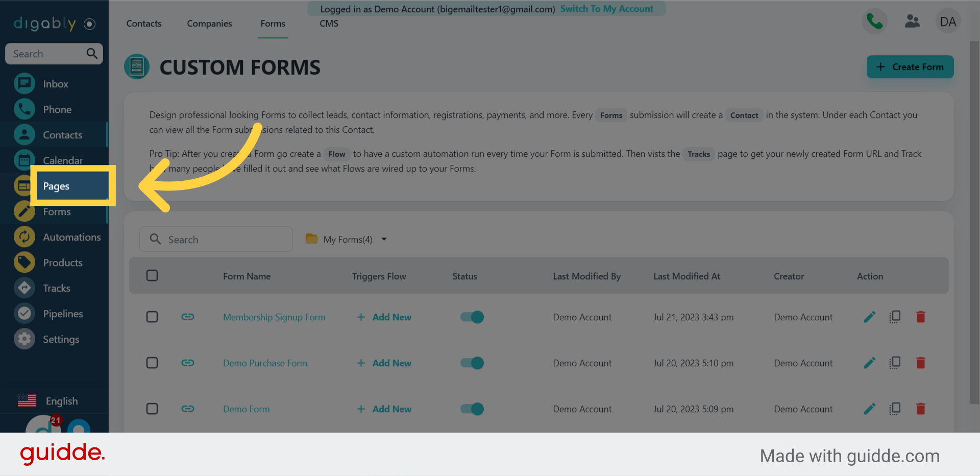Select the Demo Form row checkbox

coord(152,409)
